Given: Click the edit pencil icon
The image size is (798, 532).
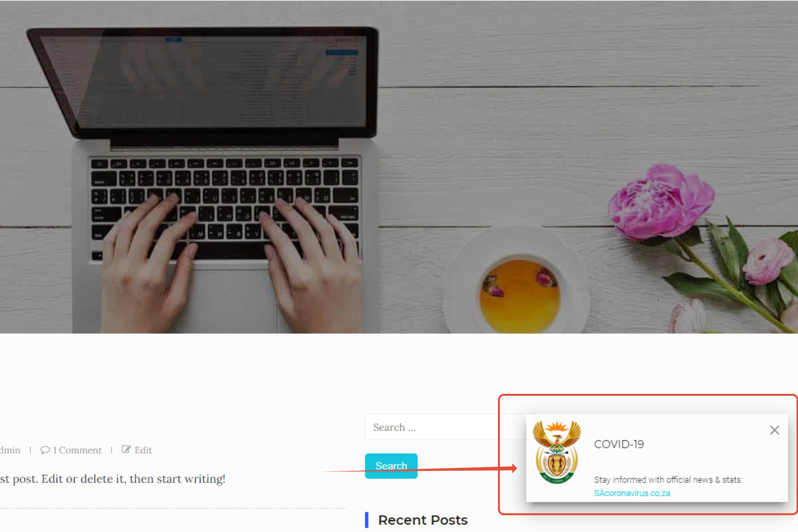Looking at the screenshot, I should click(x=126, y=450).
